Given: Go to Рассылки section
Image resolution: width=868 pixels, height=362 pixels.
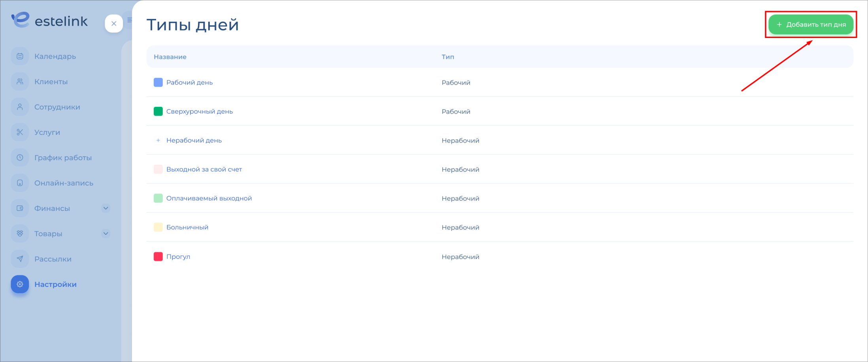Looking at the screenshot, I should pos(53,259).
